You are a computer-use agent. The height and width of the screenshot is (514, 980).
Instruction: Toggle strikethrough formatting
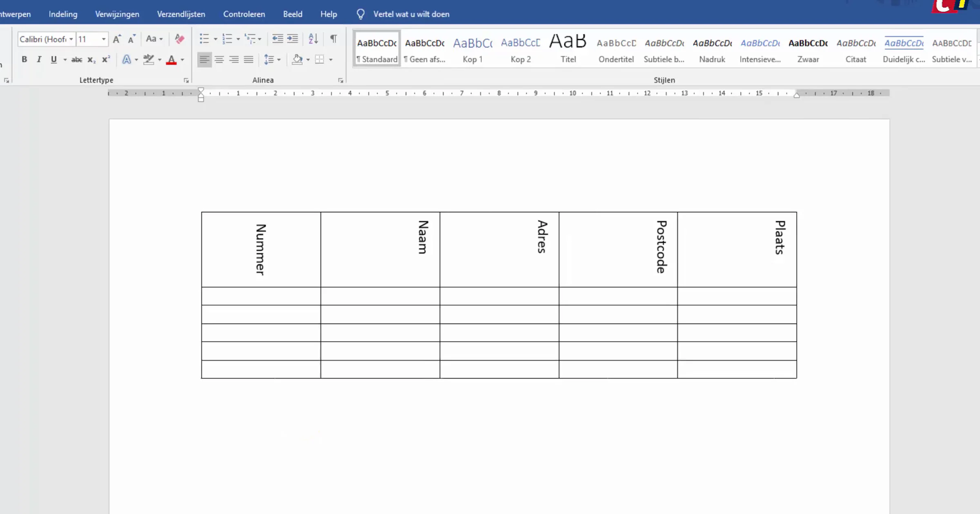(x=77, y=60)
